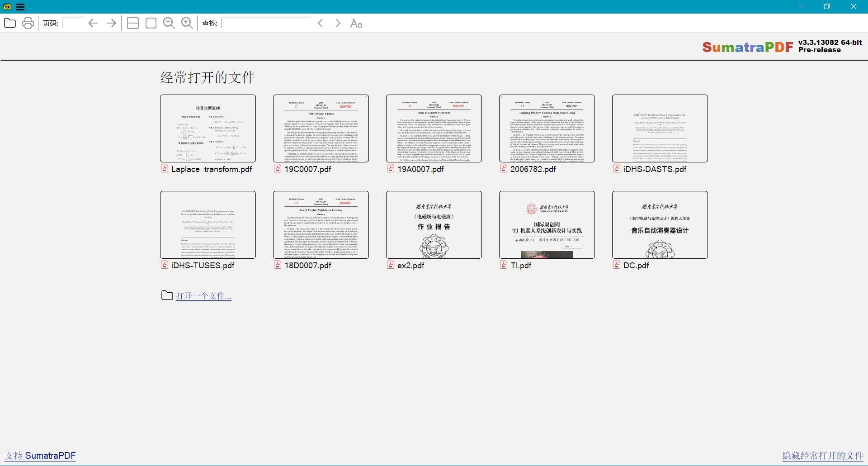Click the Find next chevron
Viewport: 868px width, 466px height.
pos(338,23)
